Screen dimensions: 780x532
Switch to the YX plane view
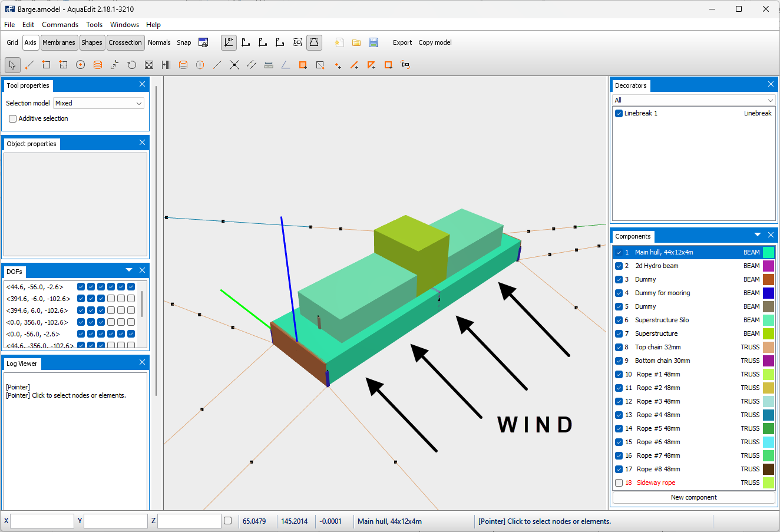click(246, 42)
